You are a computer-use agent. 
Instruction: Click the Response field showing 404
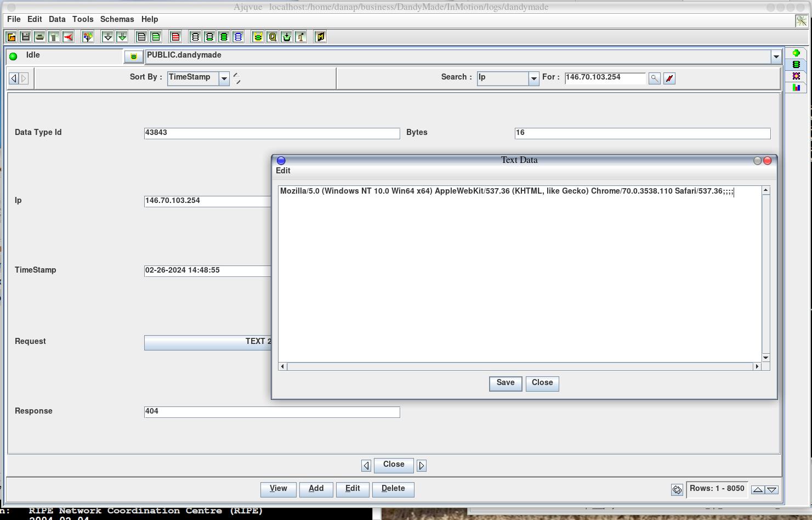(x=271, y=412)
